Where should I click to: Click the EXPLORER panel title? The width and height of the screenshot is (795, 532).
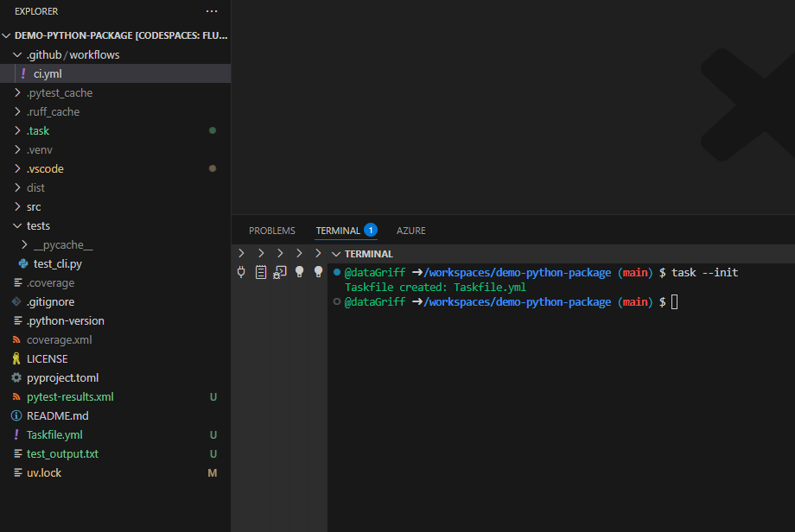click(x=36, y=11)
